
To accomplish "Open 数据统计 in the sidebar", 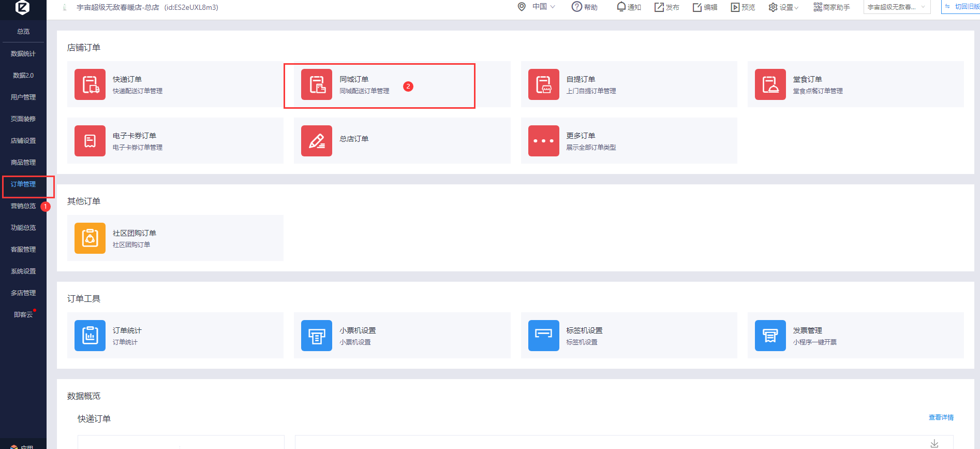I will coord(23,54).
